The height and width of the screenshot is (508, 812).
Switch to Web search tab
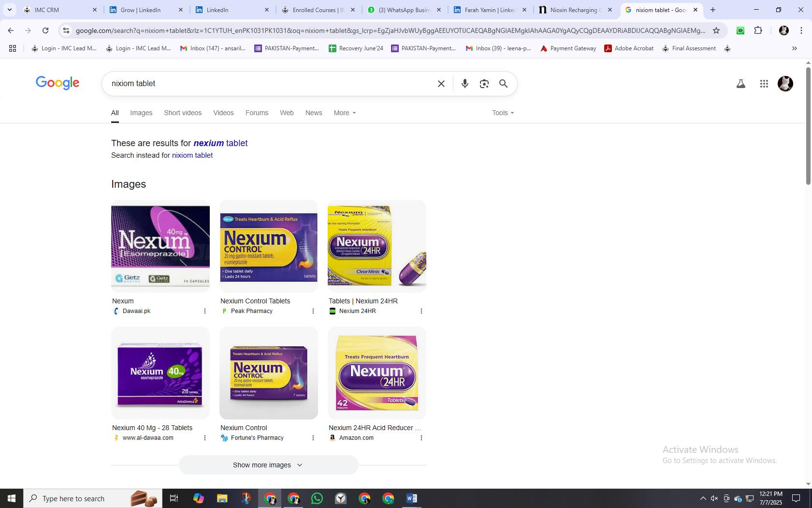point(287,113)
